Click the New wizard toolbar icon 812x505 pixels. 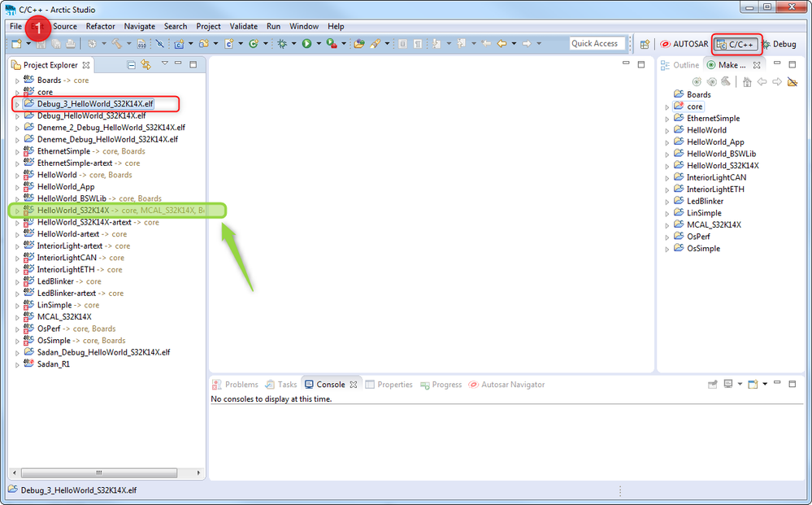click(x=16, y=44)
